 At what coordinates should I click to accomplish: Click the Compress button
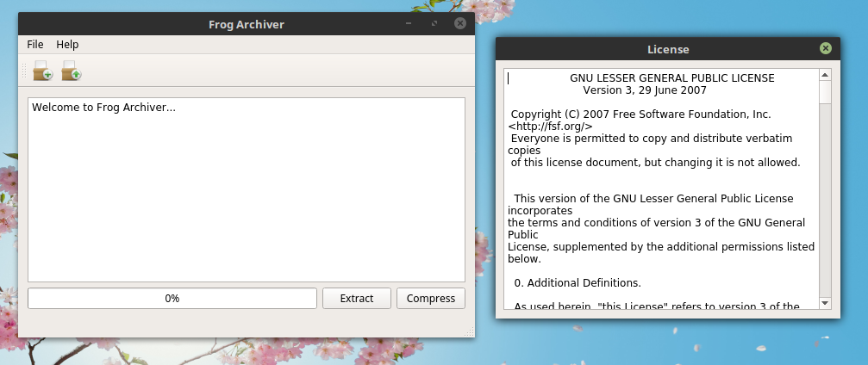pos(431,298)
